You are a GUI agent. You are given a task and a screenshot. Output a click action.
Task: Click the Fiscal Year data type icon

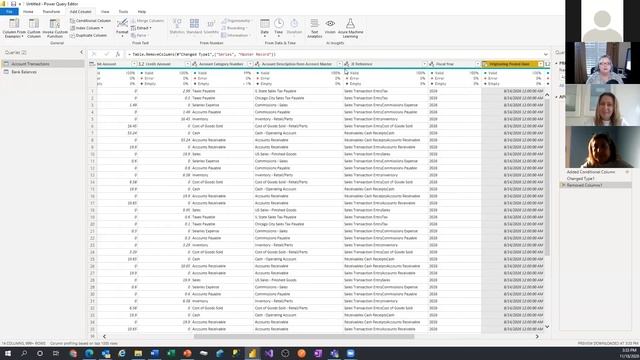point(431,64)
